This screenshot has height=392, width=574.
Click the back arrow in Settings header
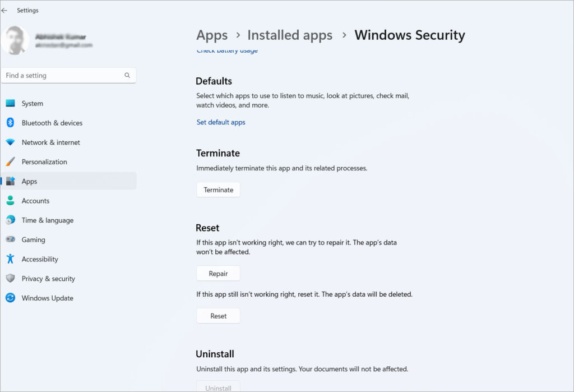[x=4, y=10]
